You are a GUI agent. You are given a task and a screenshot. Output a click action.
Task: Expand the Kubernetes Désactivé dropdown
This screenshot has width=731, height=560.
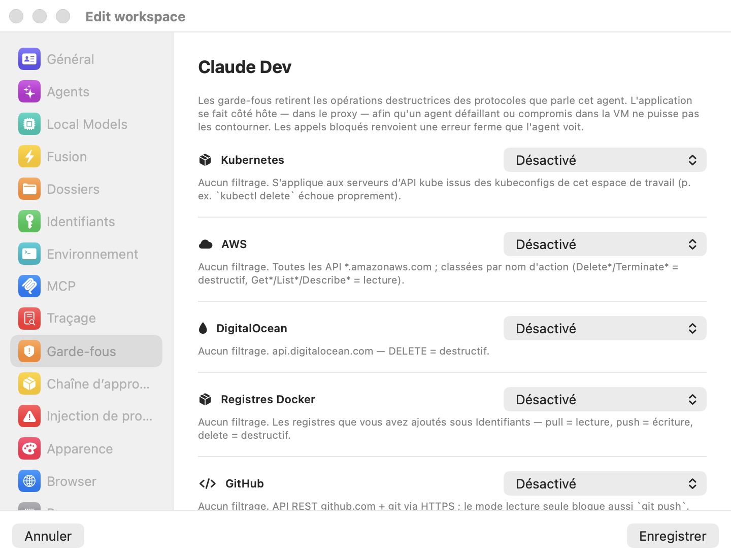605,160
